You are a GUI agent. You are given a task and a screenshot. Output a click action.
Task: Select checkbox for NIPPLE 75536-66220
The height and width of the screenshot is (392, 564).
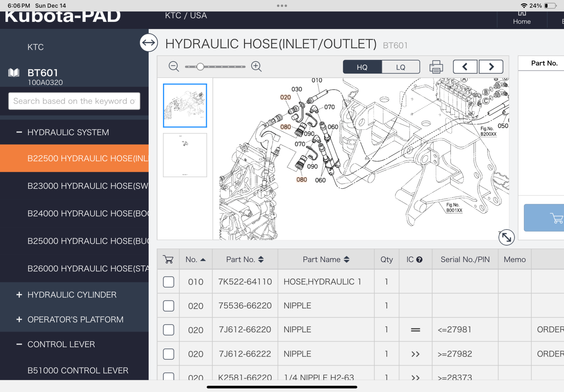pyautogui.click(x=168, y=306)
